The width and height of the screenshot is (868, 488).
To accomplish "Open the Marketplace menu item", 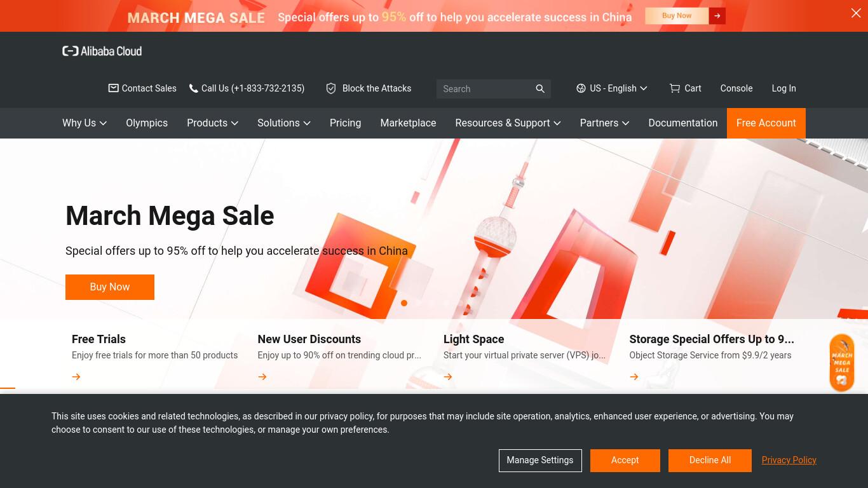I will coord(408,123).
